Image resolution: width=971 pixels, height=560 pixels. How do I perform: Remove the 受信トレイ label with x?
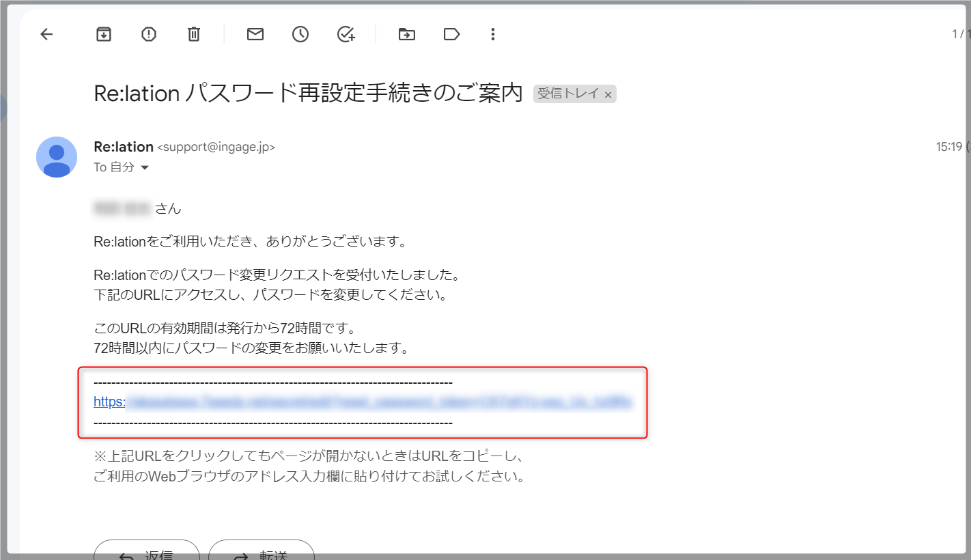pos(608,95)
